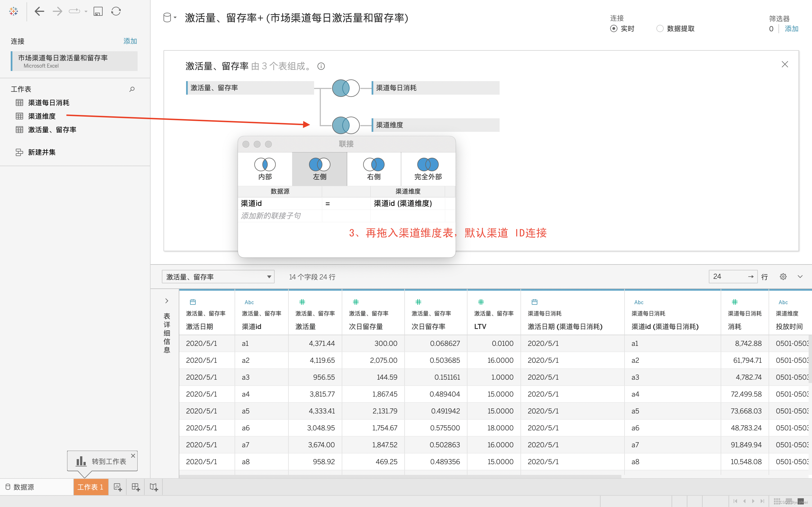The height and width of the screenshot is (507, 812).
Task: Choose the 完全外部 join type
Action: coord(428,169)
